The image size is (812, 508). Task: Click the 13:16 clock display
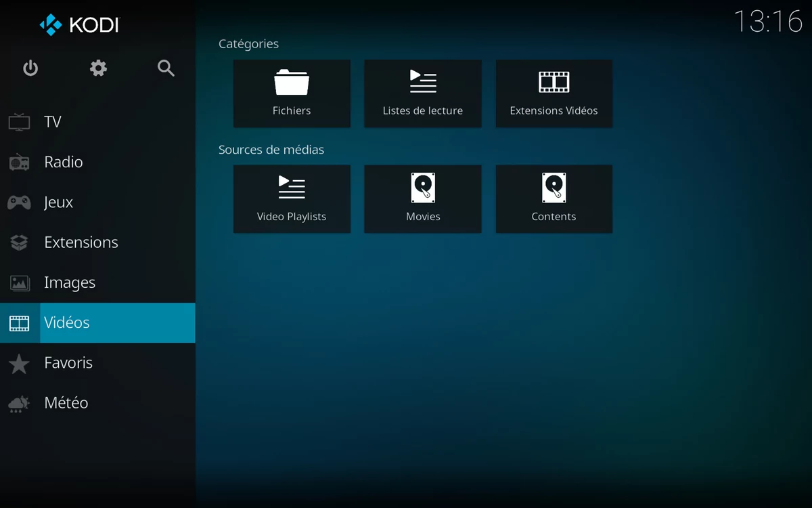[768, 22]
